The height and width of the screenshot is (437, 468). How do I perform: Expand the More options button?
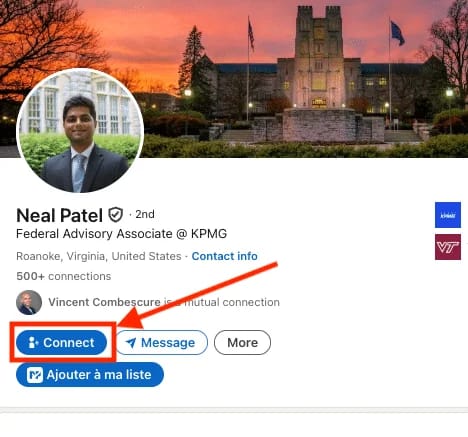pyautogui.click(x=242, y=342)
